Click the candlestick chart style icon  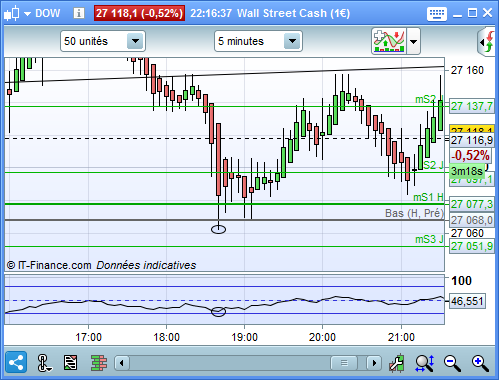point(12,13)
